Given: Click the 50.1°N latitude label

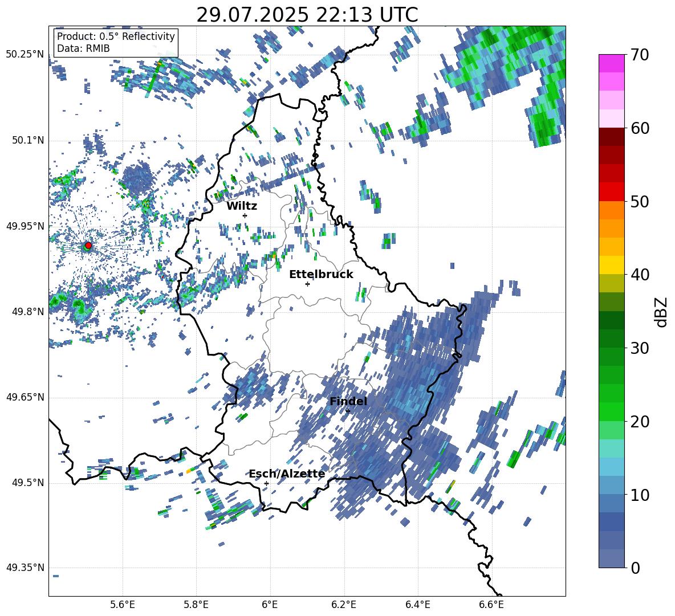Looking at the screenshot, I should click(x=27, y=141).
